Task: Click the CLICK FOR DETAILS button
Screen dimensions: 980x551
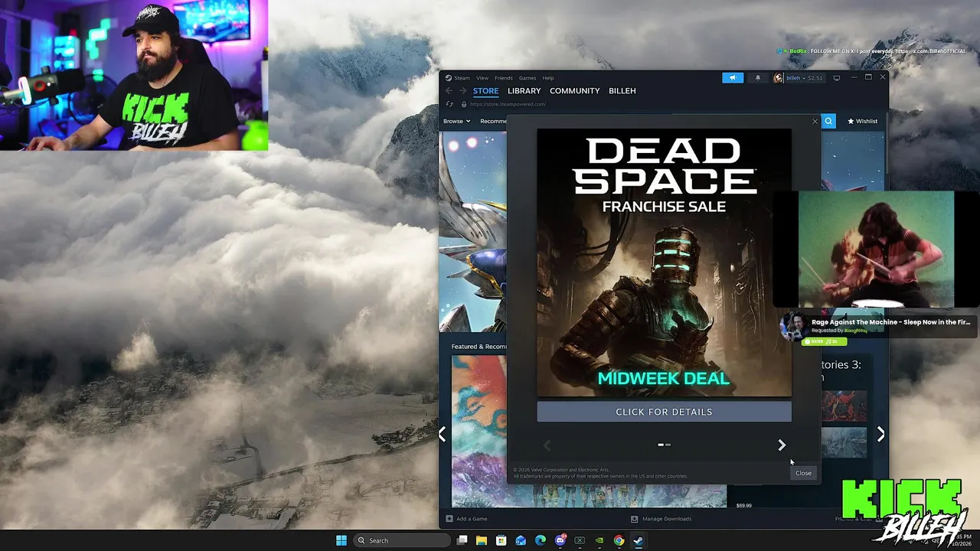Action: 664,412
